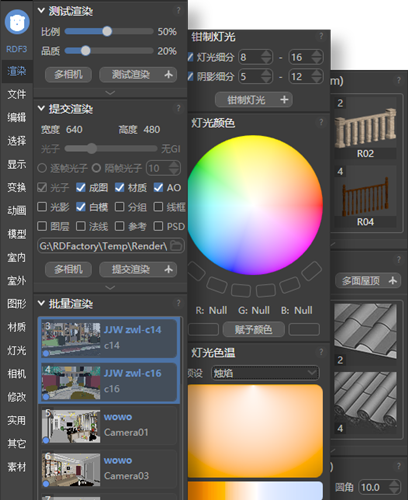
Task: Open the 材质 sidebar tab
Action: (x=17, y=327)
